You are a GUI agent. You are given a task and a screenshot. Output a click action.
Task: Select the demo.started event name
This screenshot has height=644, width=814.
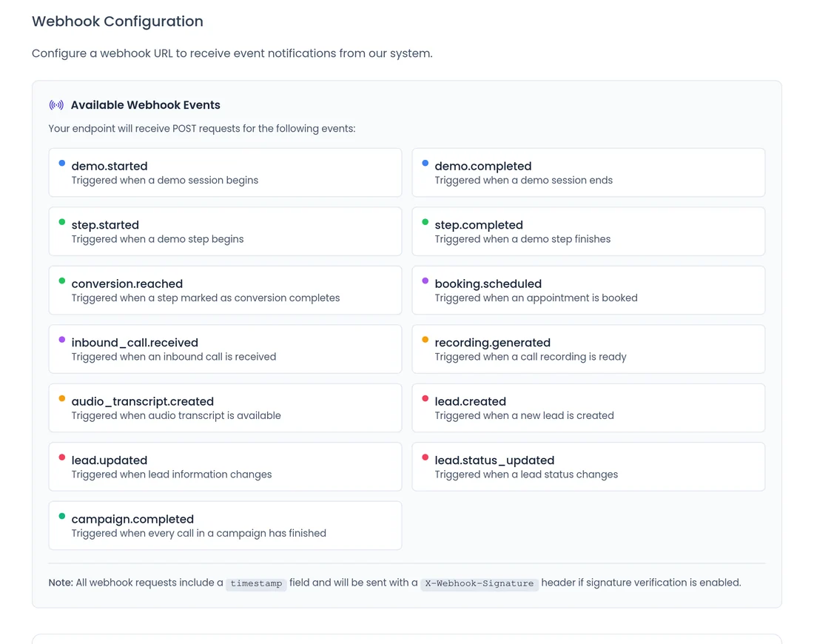pyautogui.click(x=110, y=167)
